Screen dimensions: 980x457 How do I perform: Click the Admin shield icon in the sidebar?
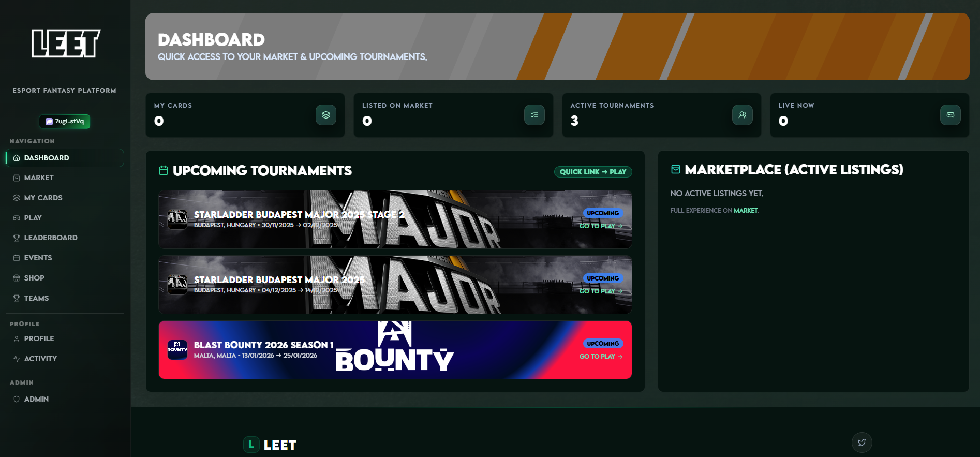point(17,399)
